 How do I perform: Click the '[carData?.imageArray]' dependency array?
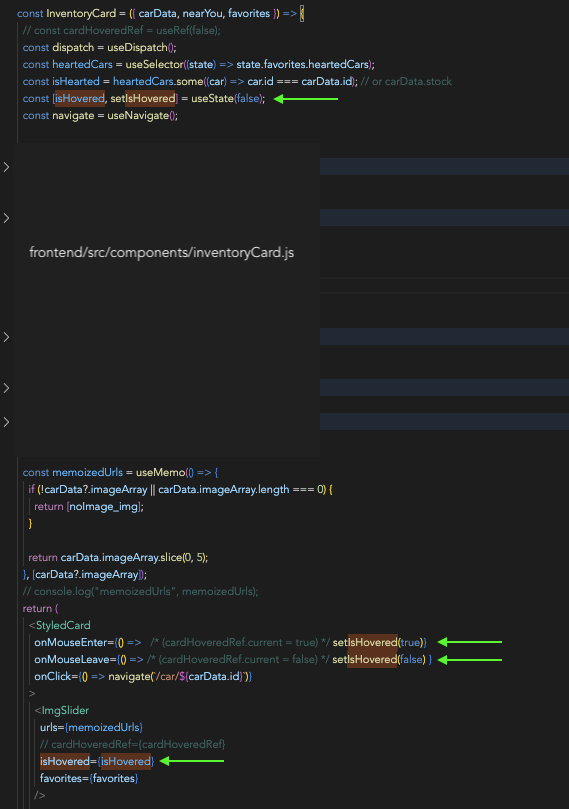(87, 575)
